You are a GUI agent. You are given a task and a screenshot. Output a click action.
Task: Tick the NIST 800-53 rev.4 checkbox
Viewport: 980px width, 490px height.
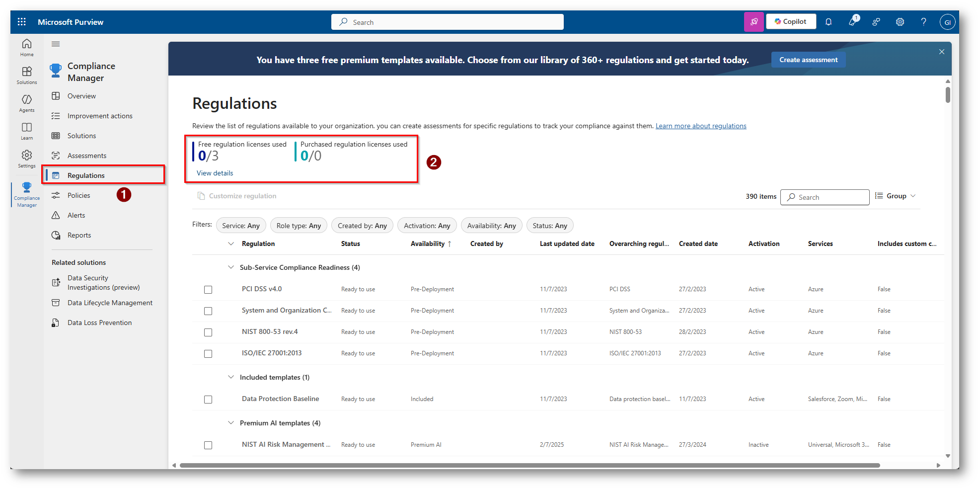(208, 332)
